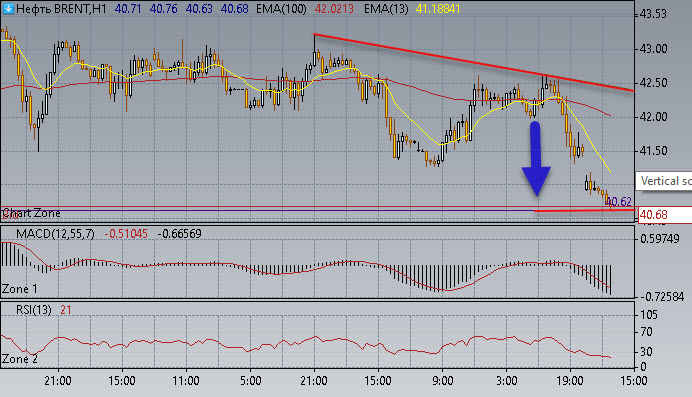Screen dimensions: 692x397
Task: Click the 3:00 time axis label
Action: click(506, 381)
